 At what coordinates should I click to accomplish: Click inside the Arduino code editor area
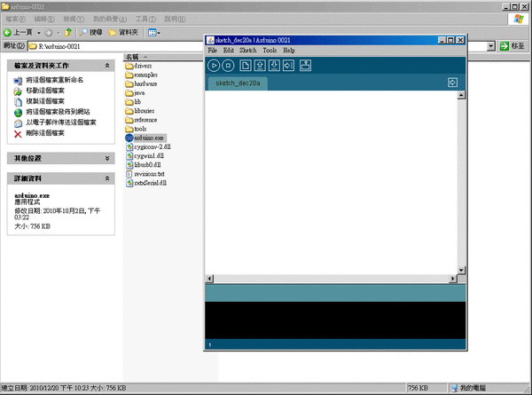[331, 182]
